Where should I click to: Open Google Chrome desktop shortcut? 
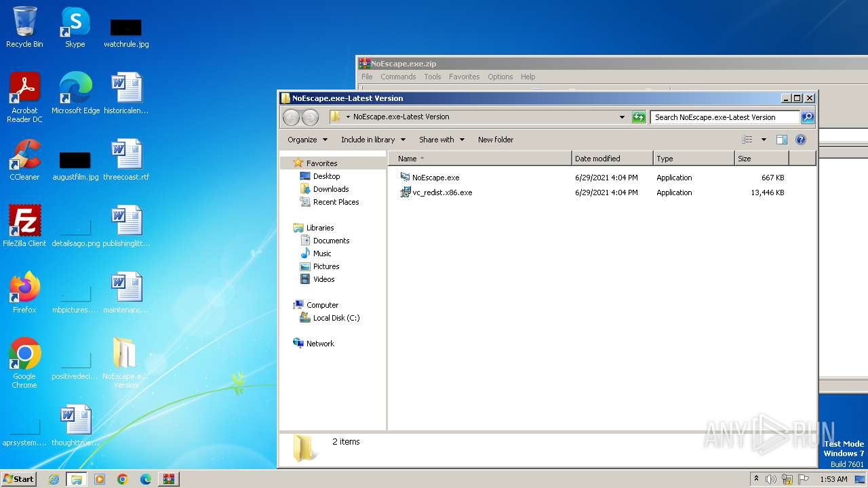(x=24, y=363)
